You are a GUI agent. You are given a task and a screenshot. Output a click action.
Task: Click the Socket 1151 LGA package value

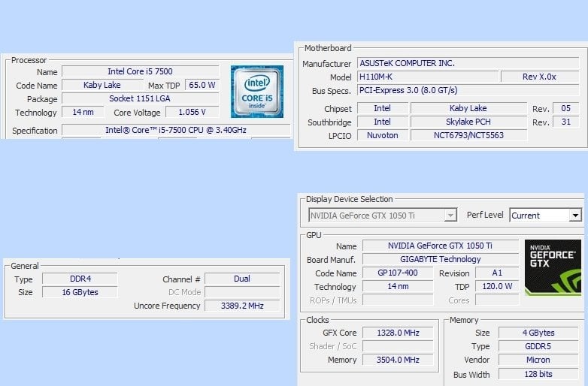click(x=141, y=98)
